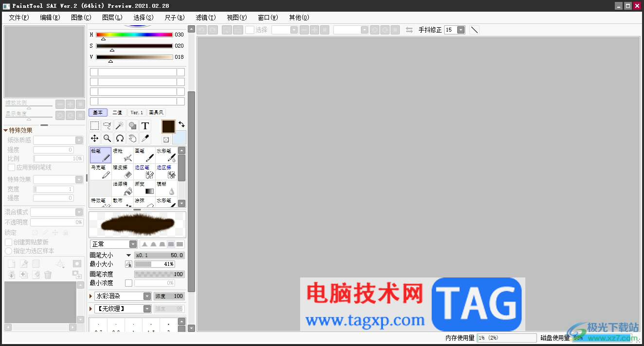Image resolution: width=644 pixels, height=346 pixels.
Task: Toggle 最小浓度 checkbox
Action: 128,283
